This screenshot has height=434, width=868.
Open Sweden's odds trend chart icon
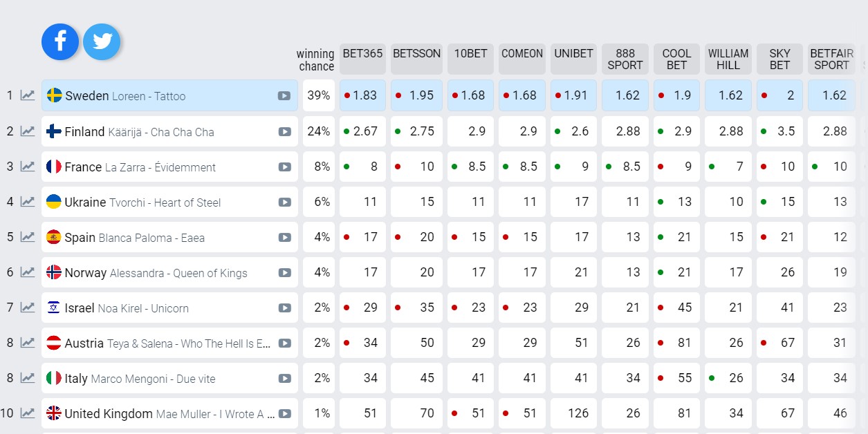coord(28,95)
